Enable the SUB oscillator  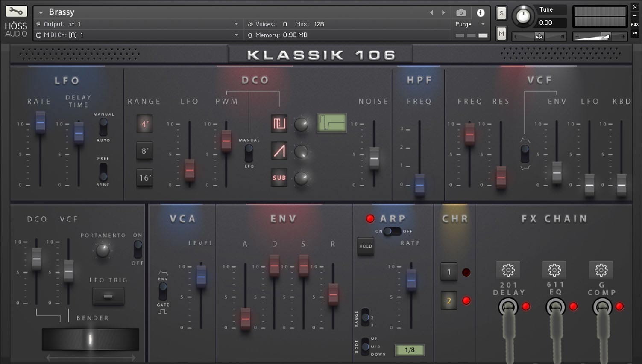[x=279, y=178]
